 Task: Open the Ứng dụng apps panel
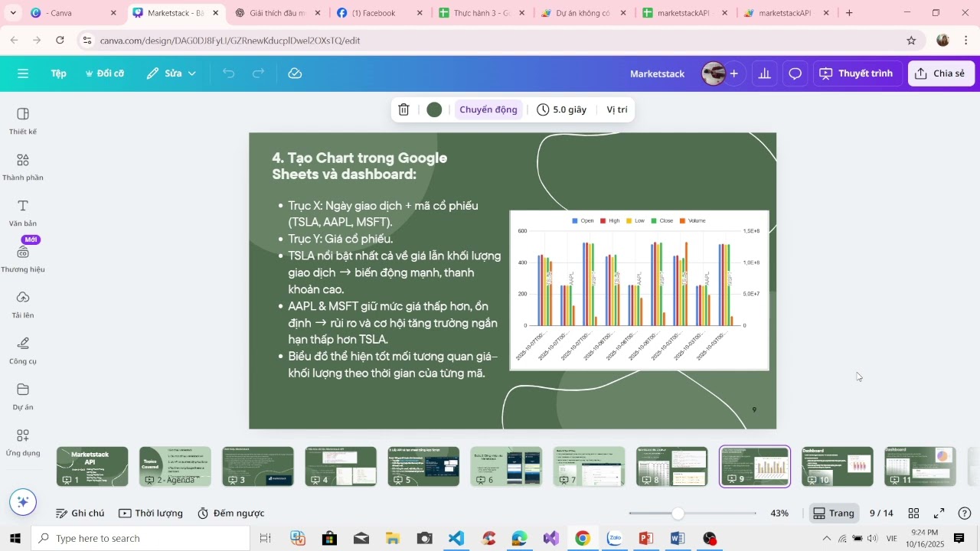(x=23, y=442)
